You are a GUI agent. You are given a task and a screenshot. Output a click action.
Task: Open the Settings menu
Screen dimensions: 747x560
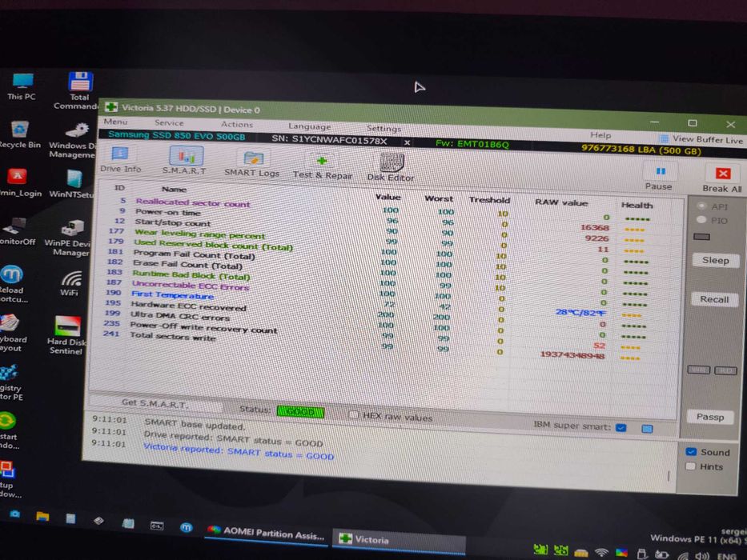click(x=384, y=129)
